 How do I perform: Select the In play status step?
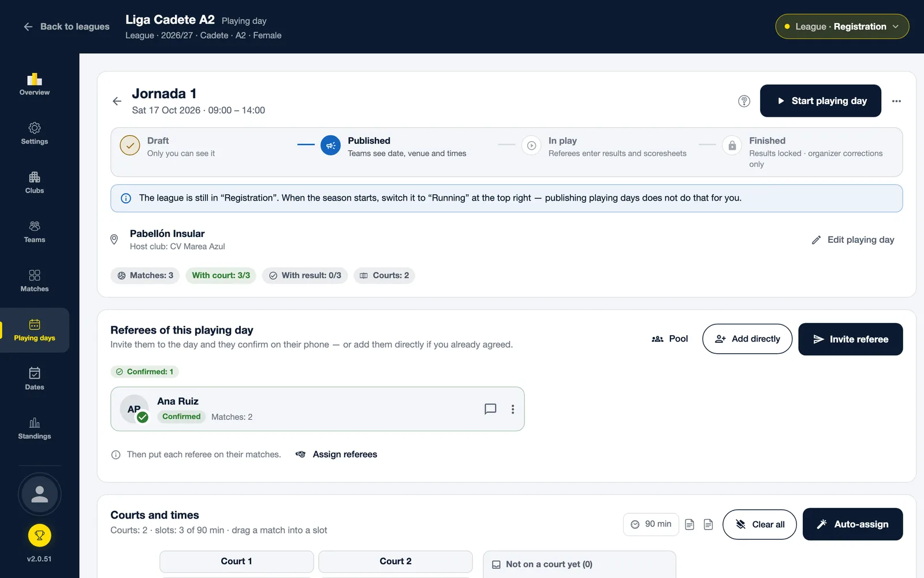coord(604,146)
